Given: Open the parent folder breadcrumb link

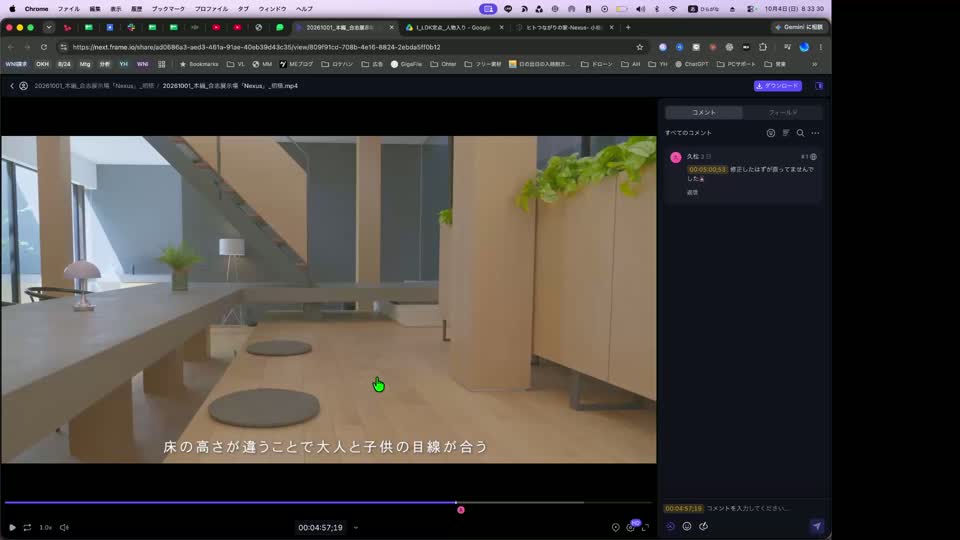Looking at the screenshot, I should pos(94,86).
